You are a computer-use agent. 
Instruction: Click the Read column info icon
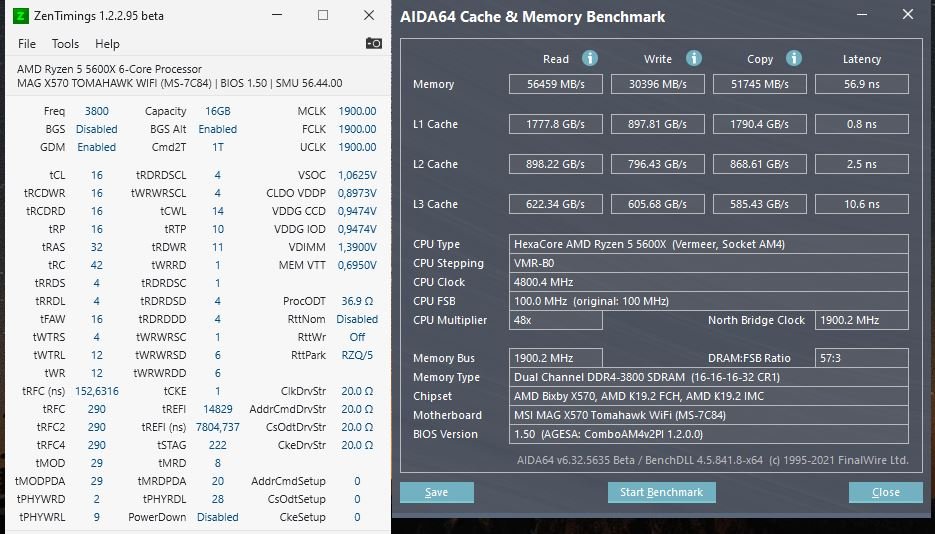click(590, 58)
